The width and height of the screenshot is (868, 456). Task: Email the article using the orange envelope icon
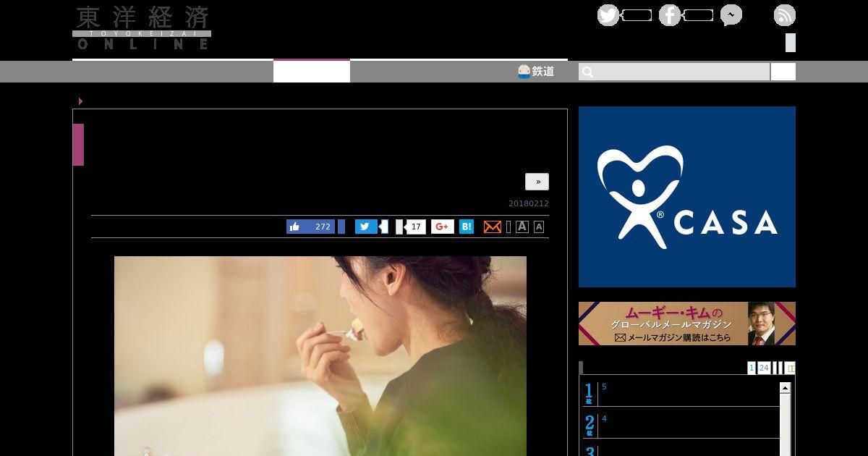pos(492,227)
